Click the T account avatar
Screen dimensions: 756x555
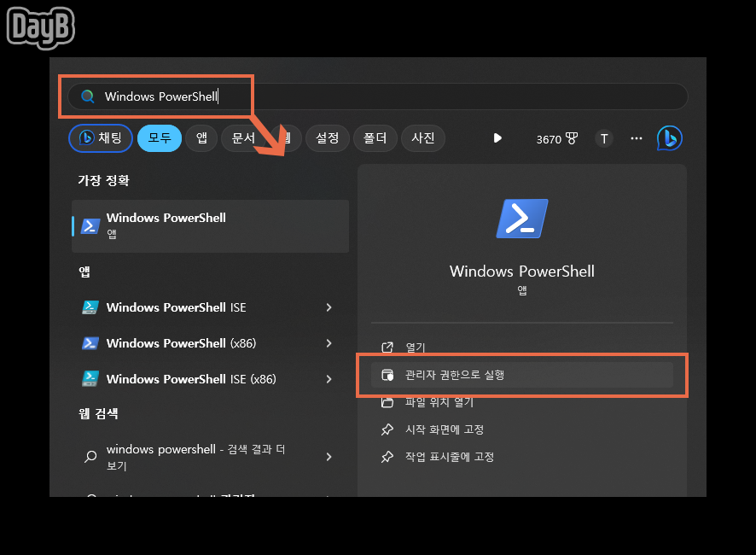604,139
